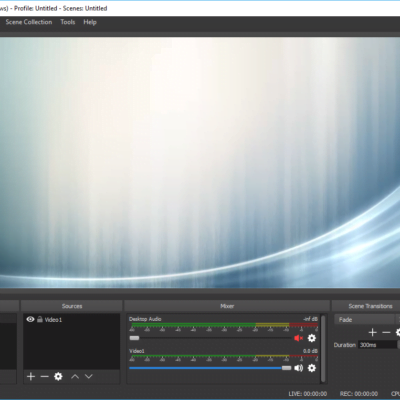Click the Mixer panel vertical scrollbar
Image resolution: width=400 pixels, height=400 pixels.
[323, 349]
